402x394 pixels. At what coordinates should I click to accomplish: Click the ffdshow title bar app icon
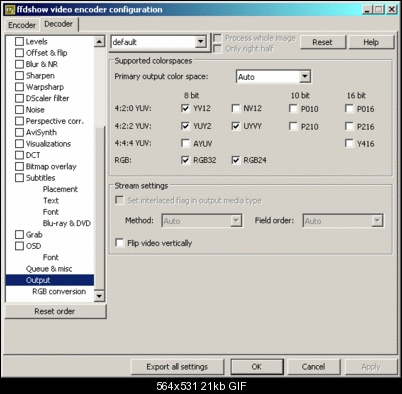[x=10, y=10]
